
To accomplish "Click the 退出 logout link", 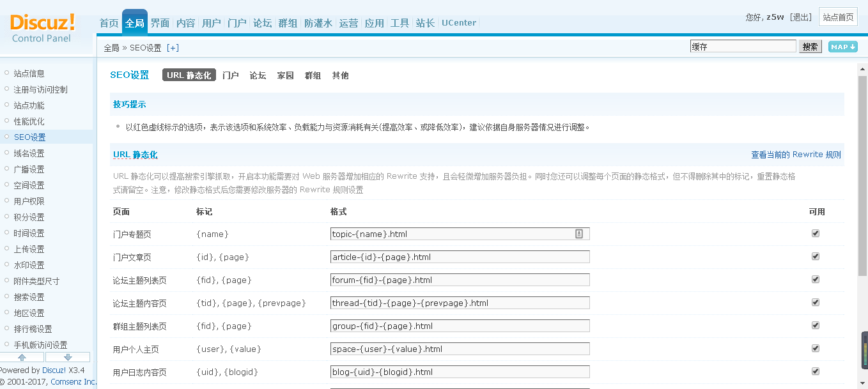I will click(x=800, y=17).
